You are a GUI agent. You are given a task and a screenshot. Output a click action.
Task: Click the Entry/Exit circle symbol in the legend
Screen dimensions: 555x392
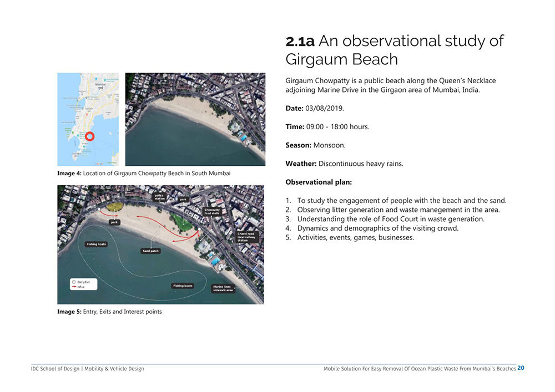tap(73, 282)
